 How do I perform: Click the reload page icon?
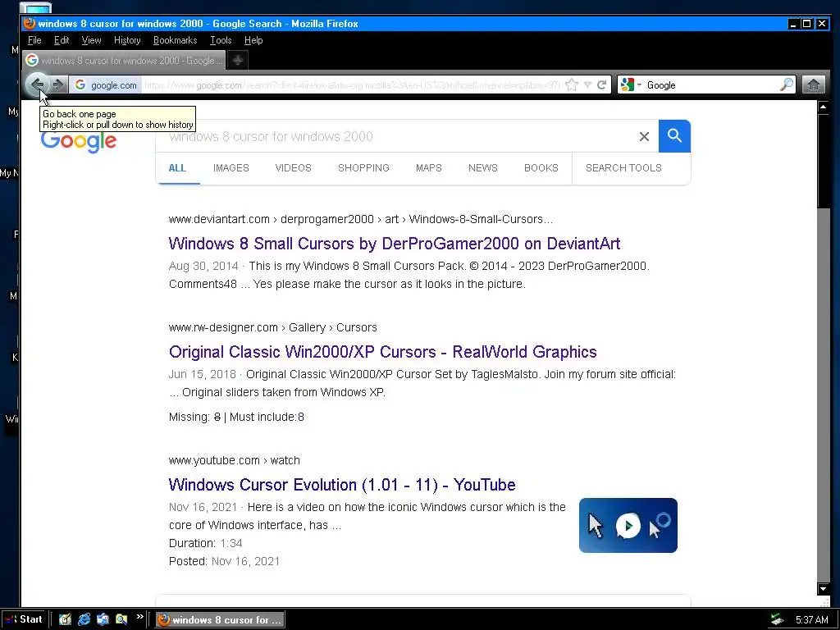tap(601, 84)
